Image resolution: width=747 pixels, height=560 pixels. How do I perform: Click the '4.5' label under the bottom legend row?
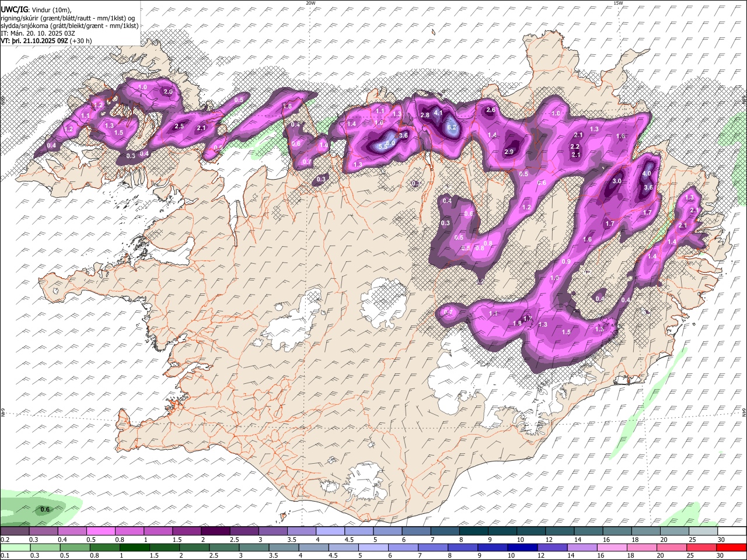(332, 556)
